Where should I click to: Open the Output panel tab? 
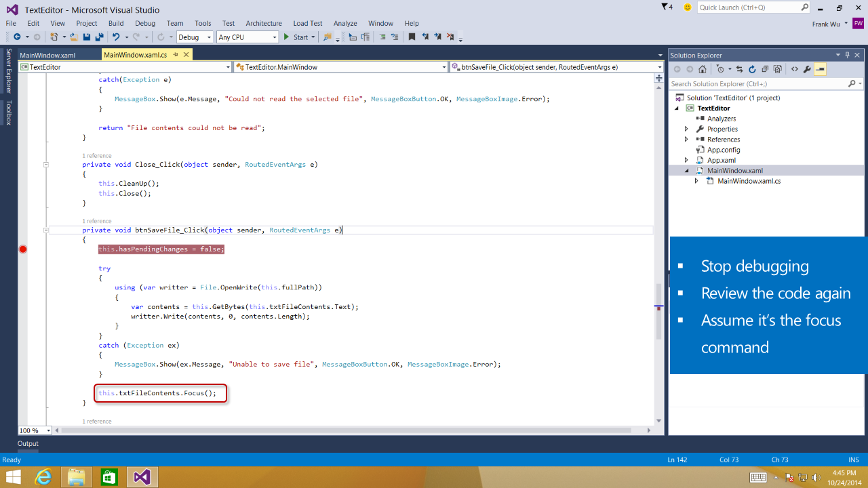click(x=28, y=443)
